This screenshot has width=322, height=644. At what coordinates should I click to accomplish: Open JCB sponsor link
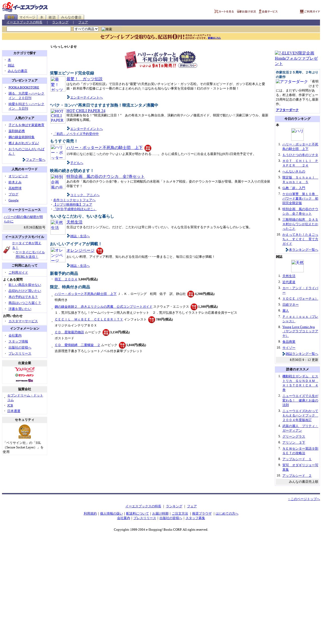(10, 406)
